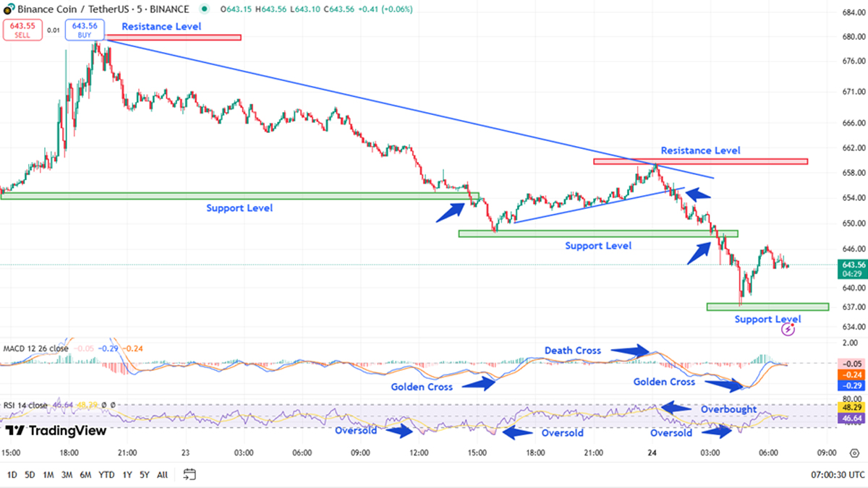Click the MACD 12 26 close indicator legend
The image size is (868, 488).
(35, 348)
